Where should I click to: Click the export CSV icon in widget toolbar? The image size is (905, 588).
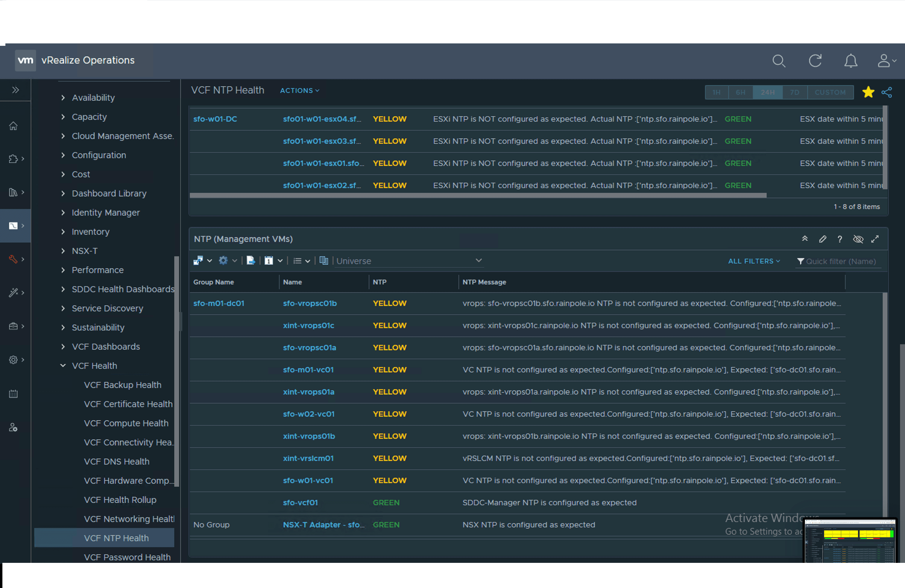tap(250, 260)
